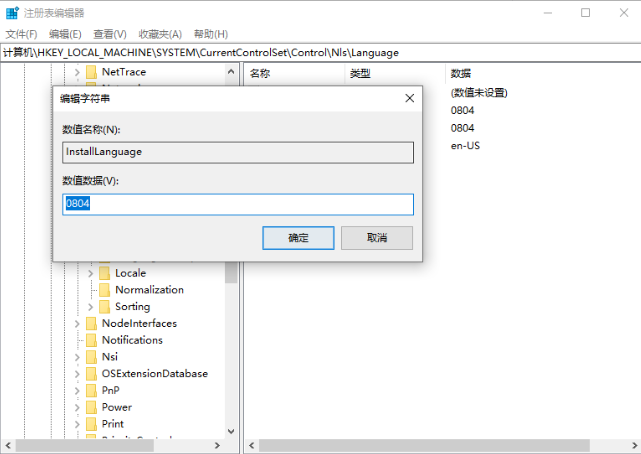
Task: Click the tree pane scroll-down arrow
Action: click(231, 431)
